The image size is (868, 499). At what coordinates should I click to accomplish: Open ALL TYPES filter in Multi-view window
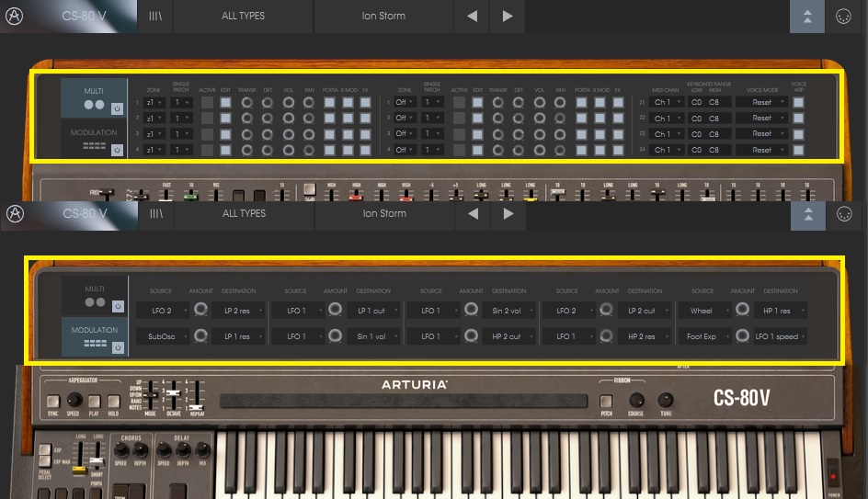click(243, 16)
